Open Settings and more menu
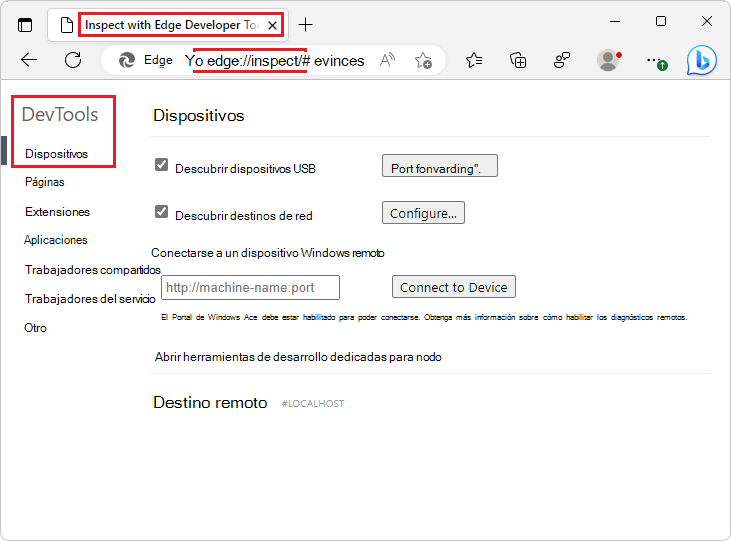The width and height of the screenshot is (731, 541). (656, 62)
